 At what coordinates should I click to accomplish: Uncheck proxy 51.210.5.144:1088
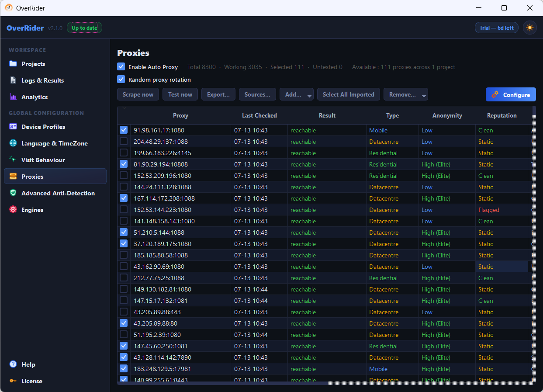click(124, 232)
